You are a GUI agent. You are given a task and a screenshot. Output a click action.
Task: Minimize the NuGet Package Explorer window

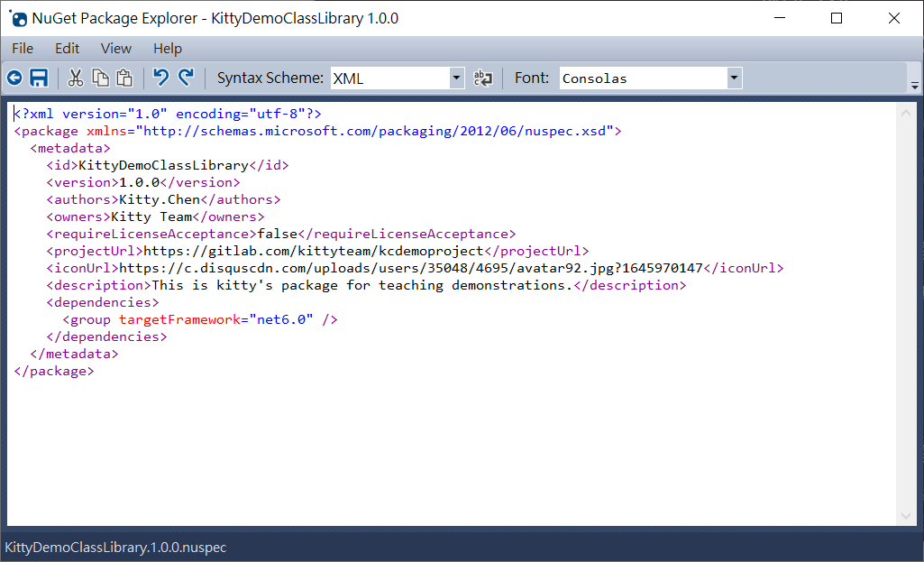pos(780,18)
